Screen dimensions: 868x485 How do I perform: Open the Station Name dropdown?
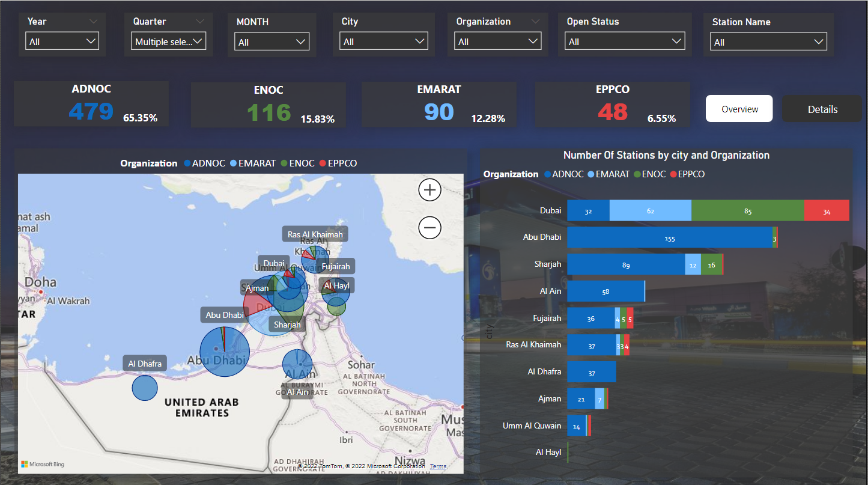coord(768,42)
